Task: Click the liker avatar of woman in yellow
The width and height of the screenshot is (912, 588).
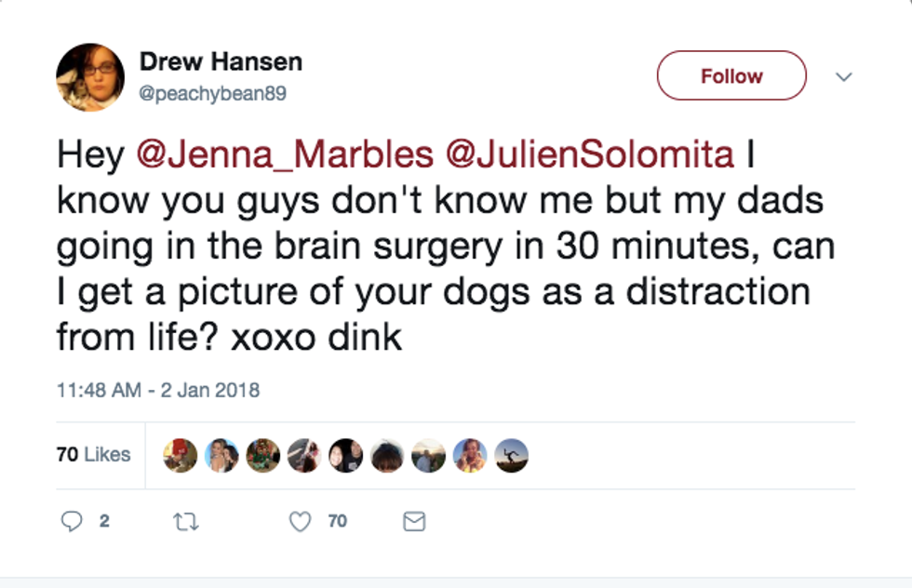Action: click(470, 456)
